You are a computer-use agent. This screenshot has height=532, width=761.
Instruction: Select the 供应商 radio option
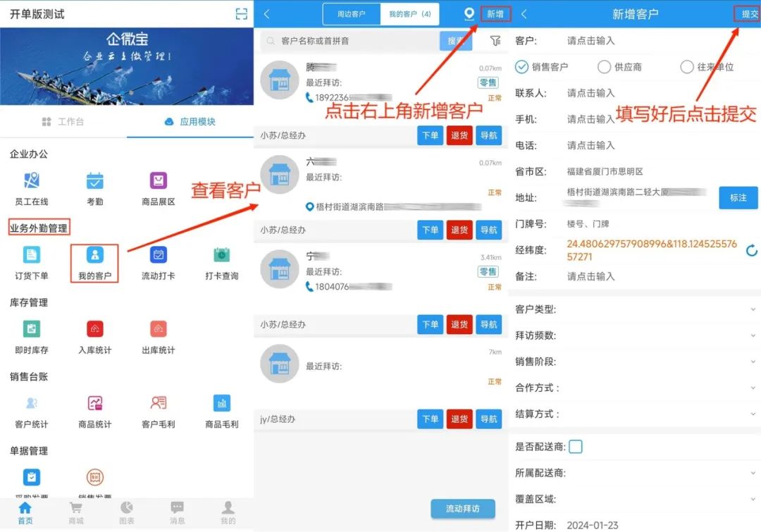pos(604,67)
